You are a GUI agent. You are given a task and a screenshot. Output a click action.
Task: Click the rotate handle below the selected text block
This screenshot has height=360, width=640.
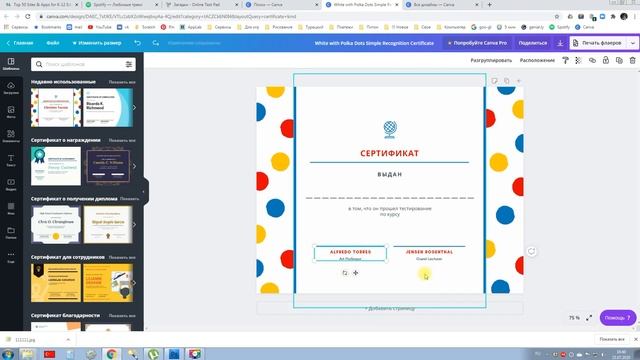point(345,273)
